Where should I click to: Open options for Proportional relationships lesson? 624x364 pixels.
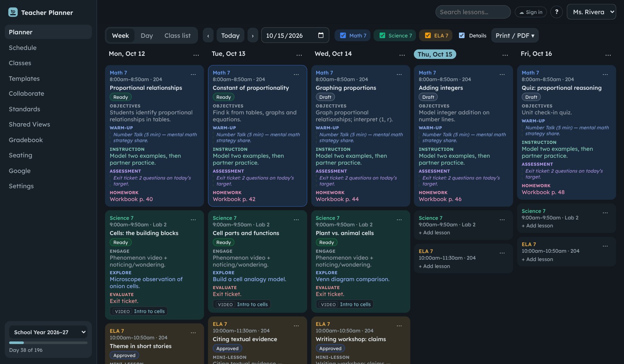(x=193, y=74)
